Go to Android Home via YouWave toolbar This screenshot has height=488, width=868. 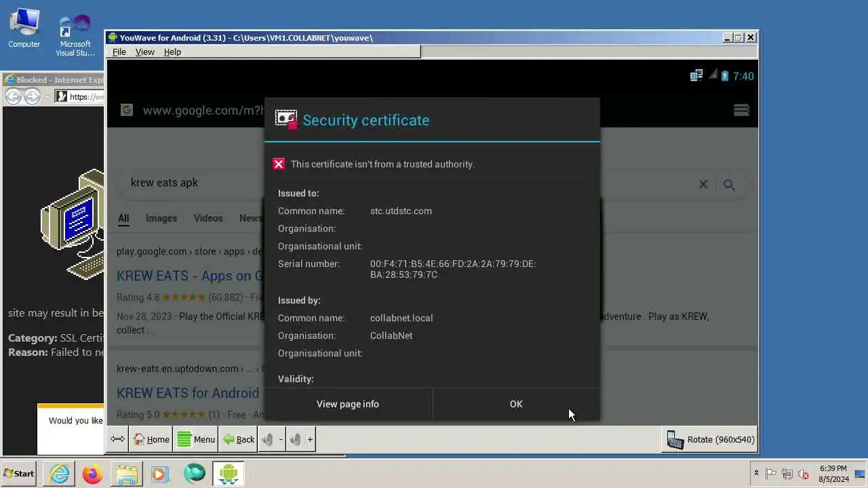(x=151, y=439)
